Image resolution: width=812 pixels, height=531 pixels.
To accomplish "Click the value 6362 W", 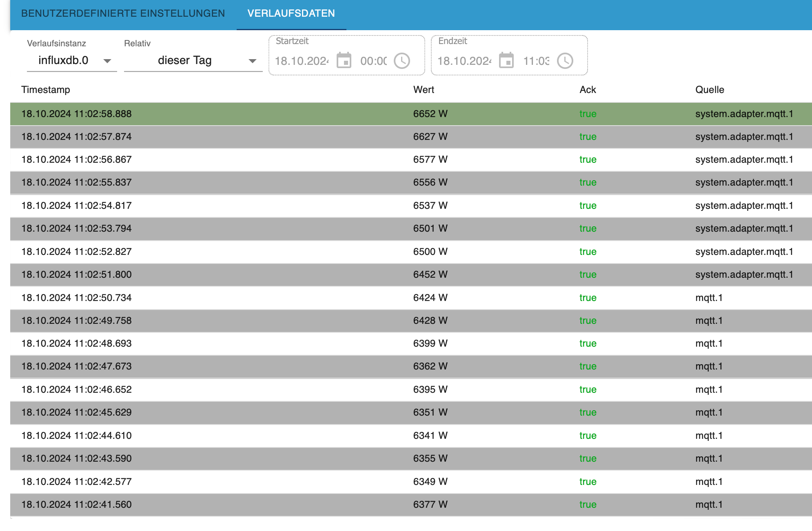I will point(430,366).
